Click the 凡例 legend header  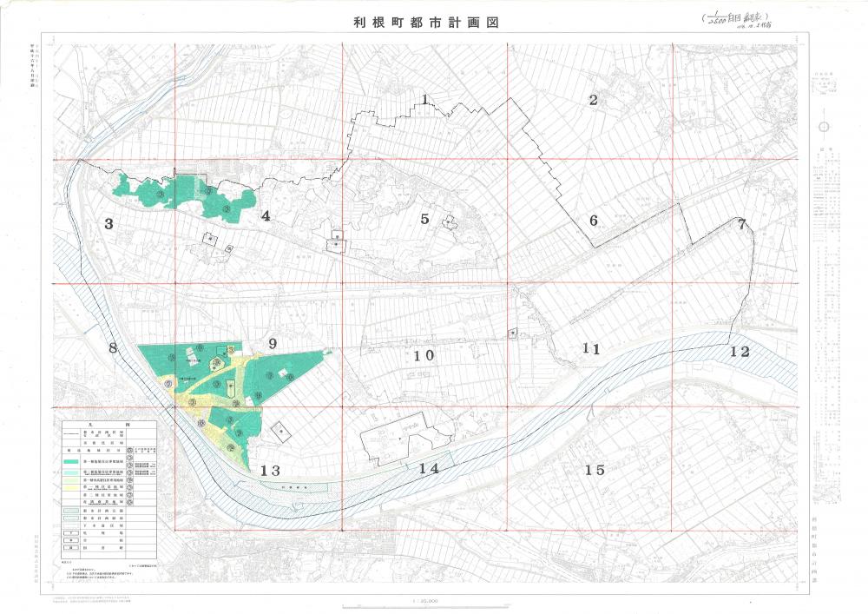point(109,424)
